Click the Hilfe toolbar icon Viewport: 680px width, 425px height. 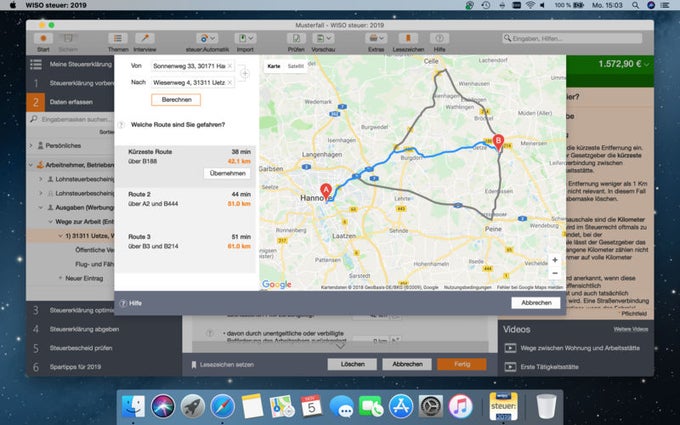tap(439, 39)
